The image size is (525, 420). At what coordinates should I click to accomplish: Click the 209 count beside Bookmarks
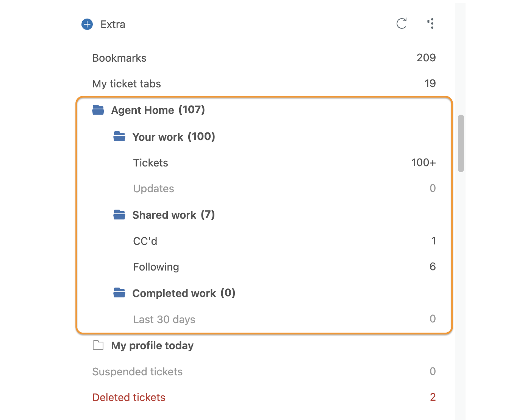coord(426,58)
